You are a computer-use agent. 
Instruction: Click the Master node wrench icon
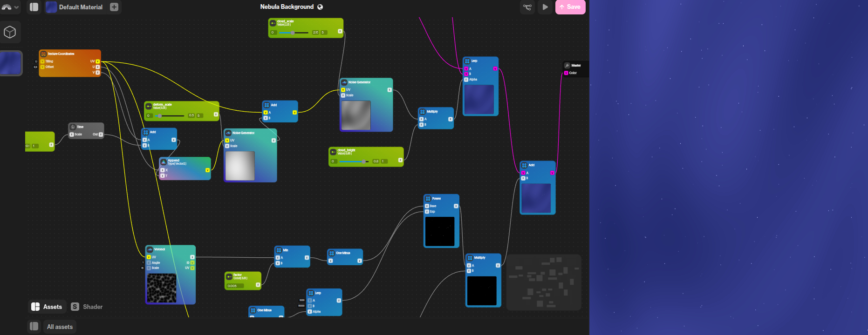click(x=567, y=66)
